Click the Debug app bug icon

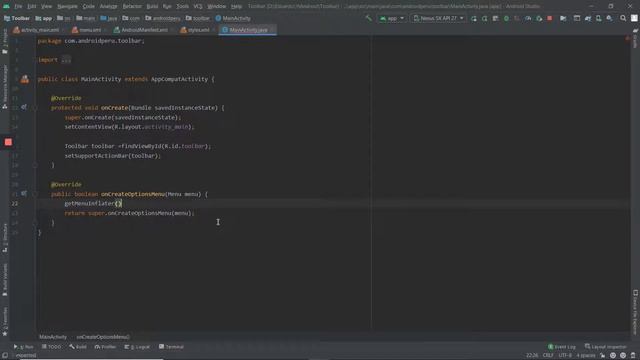pyautogui.click(x=506, y=18)
